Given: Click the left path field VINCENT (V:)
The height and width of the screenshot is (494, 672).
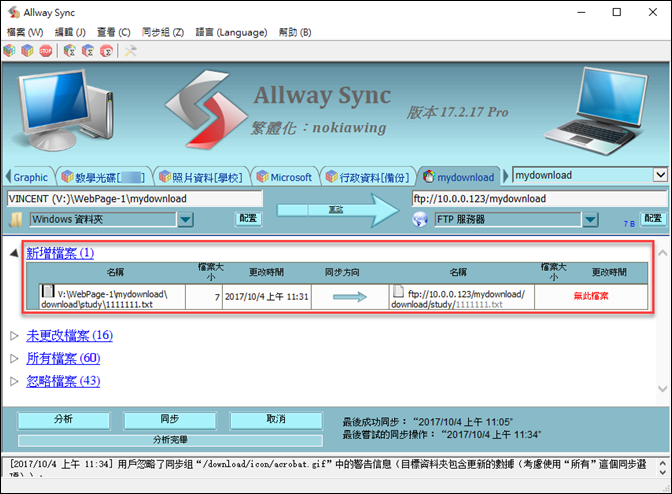Looking at the screenshot, I should [134, 199].
